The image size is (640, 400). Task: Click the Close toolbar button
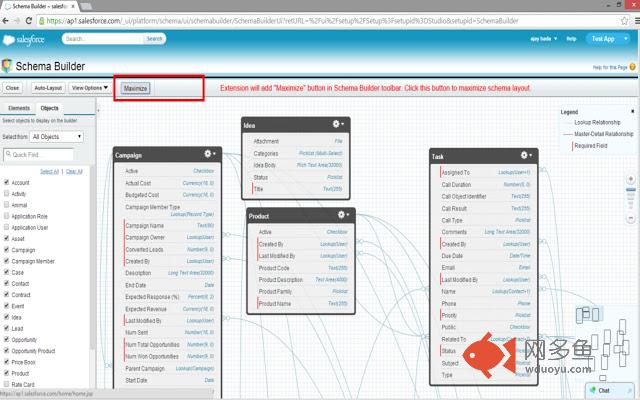click(12, 88)
